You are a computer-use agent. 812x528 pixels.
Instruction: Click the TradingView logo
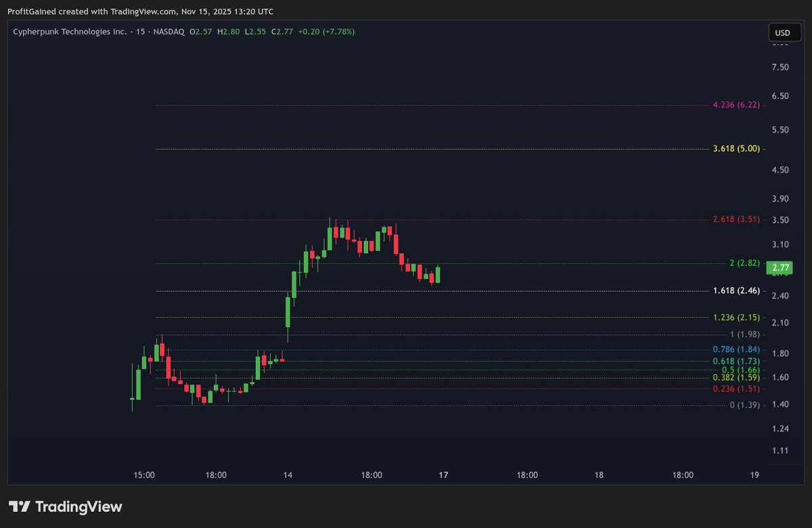point(65,506)
